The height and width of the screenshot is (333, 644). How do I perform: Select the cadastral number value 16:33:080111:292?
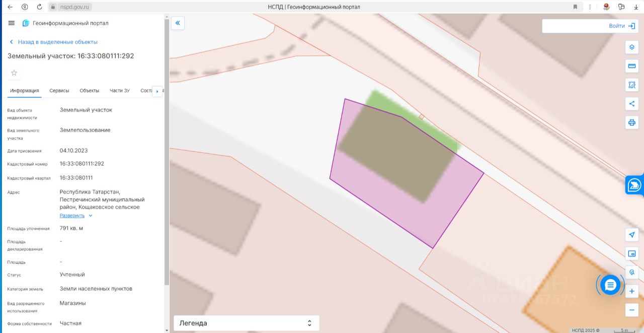point(82,164)
